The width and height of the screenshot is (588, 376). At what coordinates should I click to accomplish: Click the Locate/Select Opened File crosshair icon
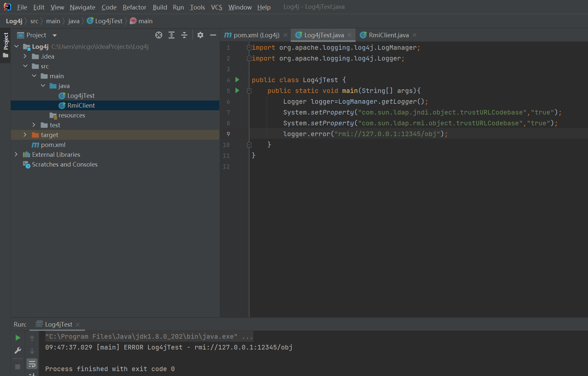(x=159, y=35)
